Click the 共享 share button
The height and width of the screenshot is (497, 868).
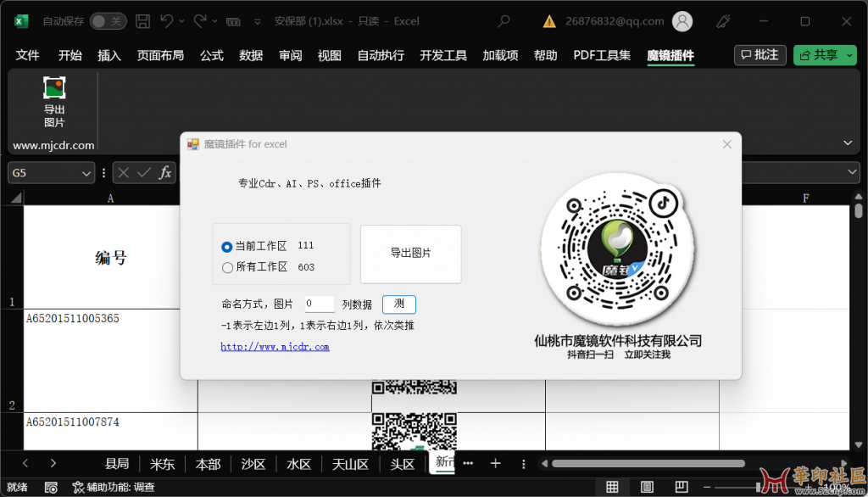[820, 55]
